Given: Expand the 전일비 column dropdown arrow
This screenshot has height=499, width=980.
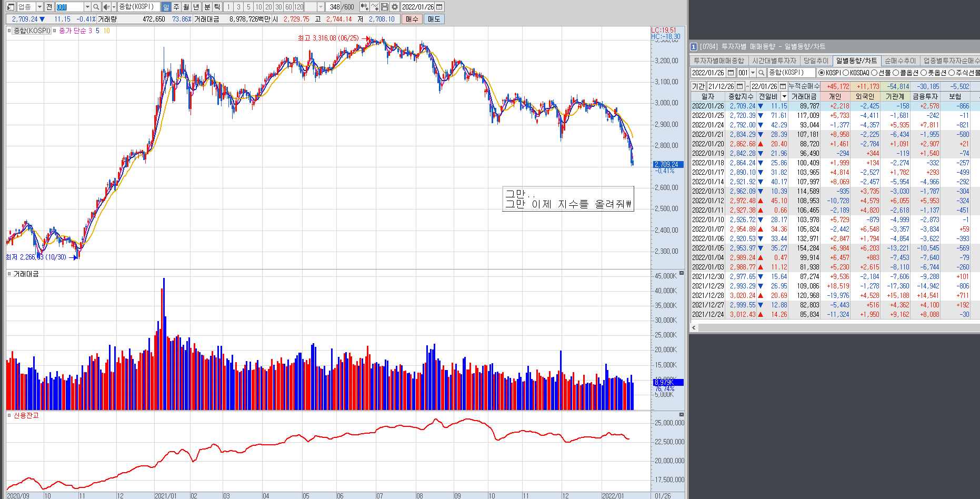Looking at the screenshot, I should pyautogui.click(x=784, y=96).
